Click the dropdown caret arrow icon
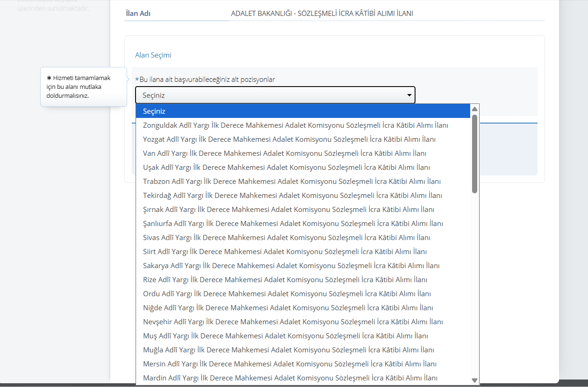588x387 pixels. point(409,95)
